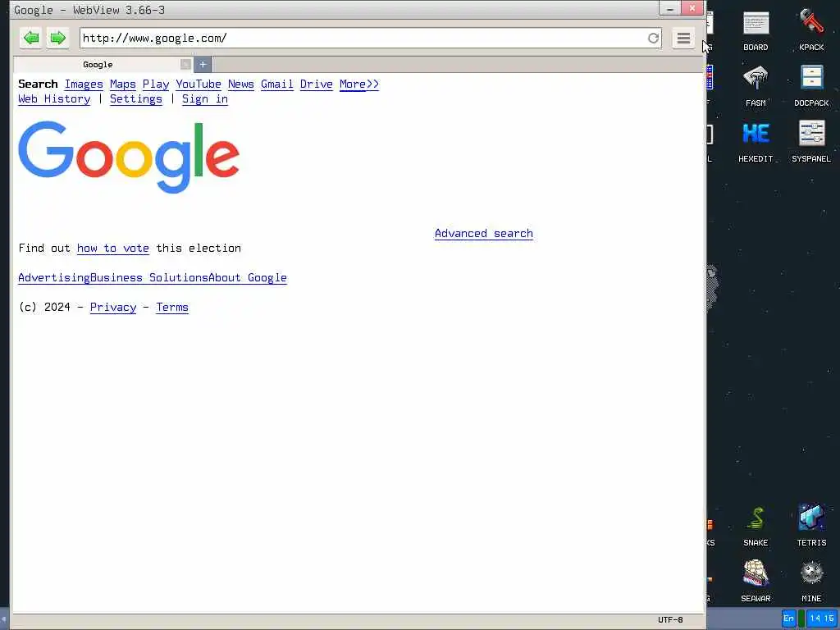
Task: Open the Drive link
Action: (x=316, y=84)
